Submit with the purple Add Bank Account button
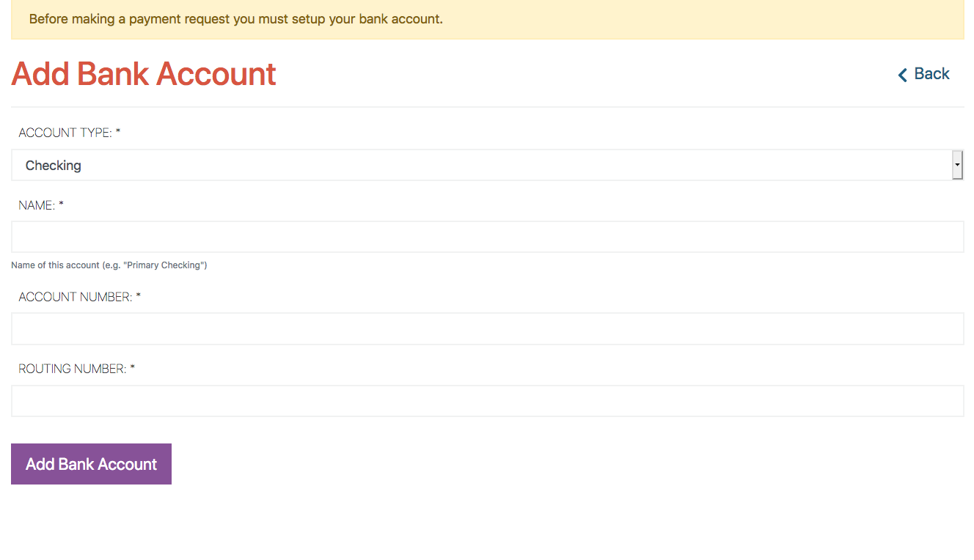The image size is (974, 560). point(91,464)
